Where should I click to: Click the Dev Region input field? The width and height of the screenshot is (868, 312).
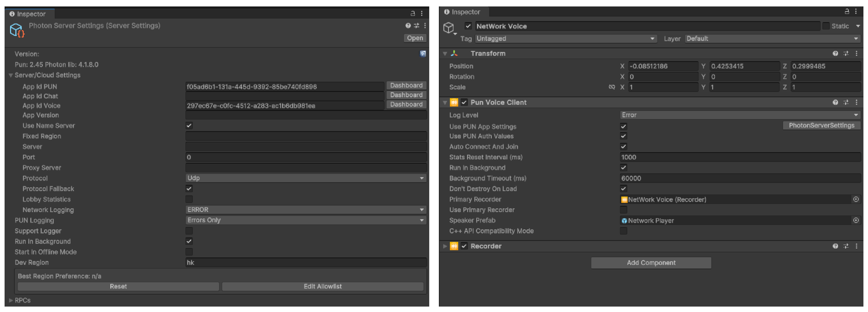(x=306, y=263)
